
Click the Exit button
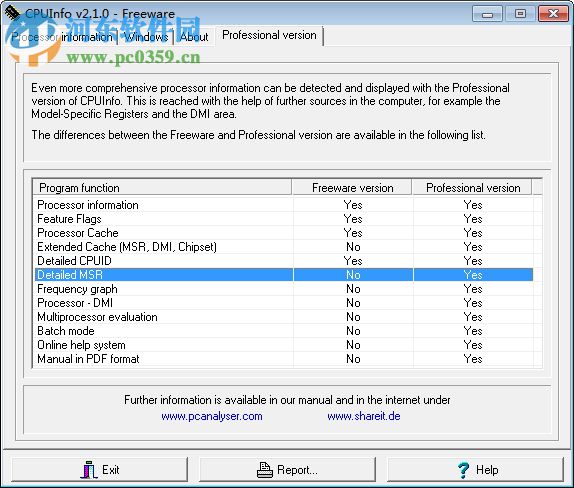pos(100,470)
